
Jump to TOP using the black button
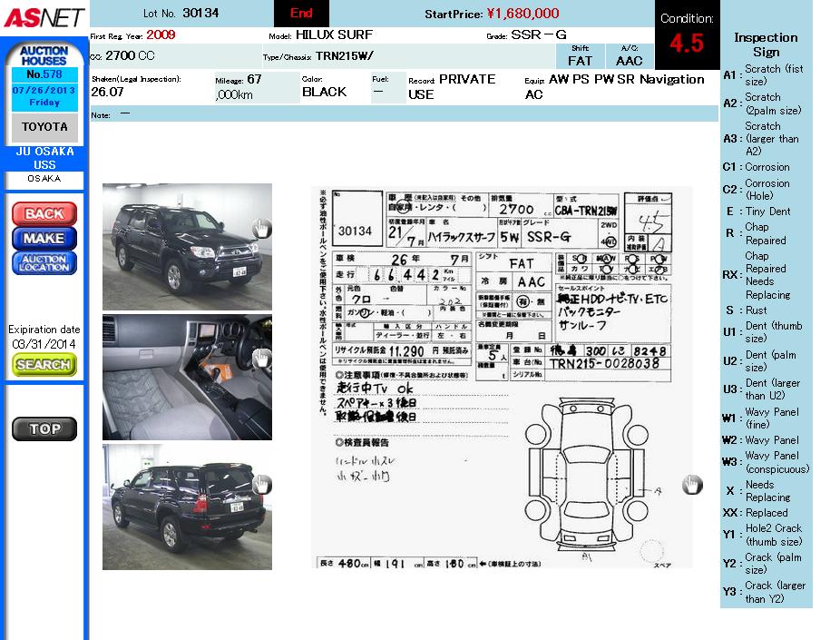[x=44, y=429]
